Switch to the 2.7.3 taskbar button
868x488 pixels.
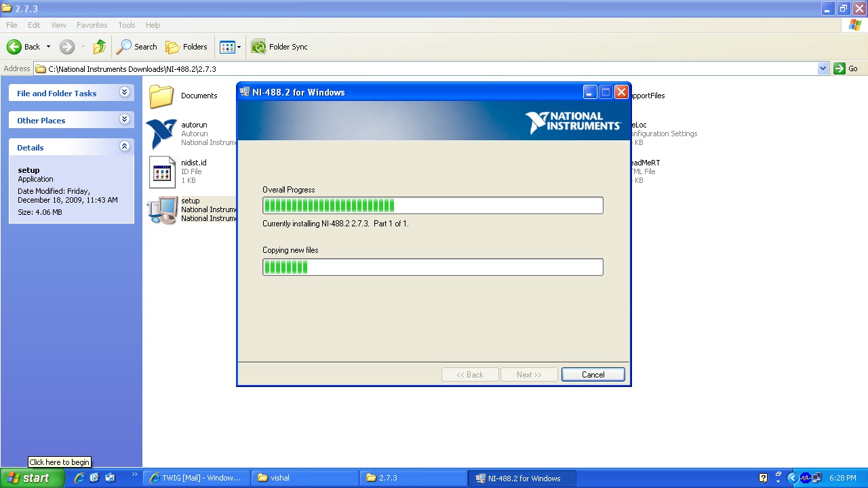414,478
